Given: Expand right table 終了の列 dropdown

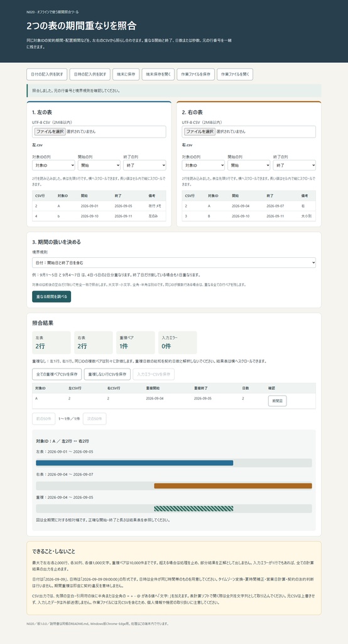Looking at the screenshot, I should (x=294, y=165).
